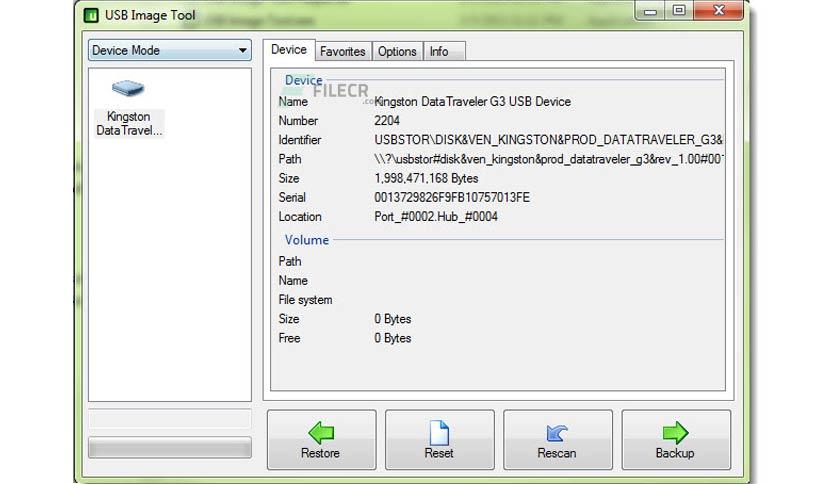Select the Device tab
Image resolution: width=836 pixels, height=484 pixels.
tap(289, 50)
